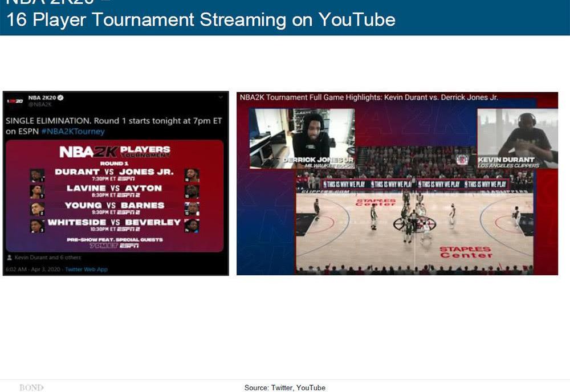Image resolution: width=570 pixels, height=392 pixels.
Task: Click the tweet timestamp 6:02 AM Apr 3, 2020
Action: click(33, 269)
